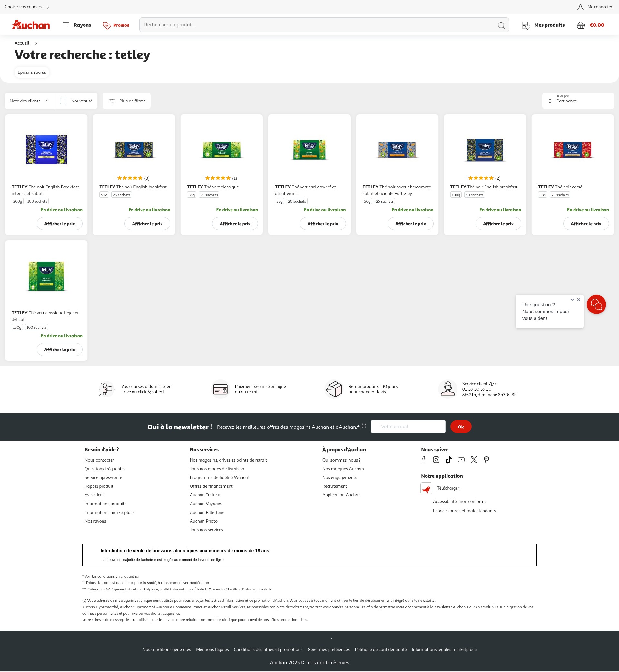Select the Epicerie sucrée category chip
Viewport: 619px width, 672px height.
pyautogui.click(x=32, y=72)
